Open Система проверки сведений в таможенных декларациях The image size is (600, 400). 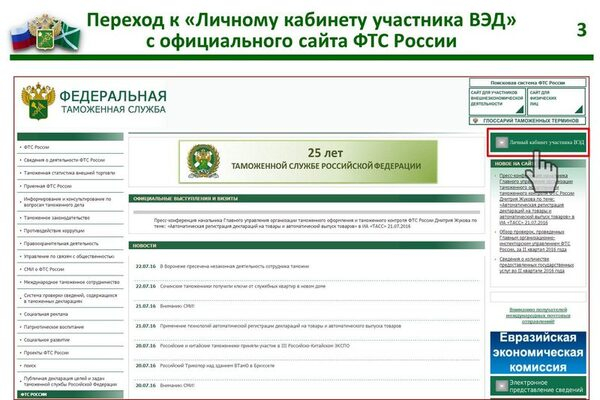click(x=70, y=298)
